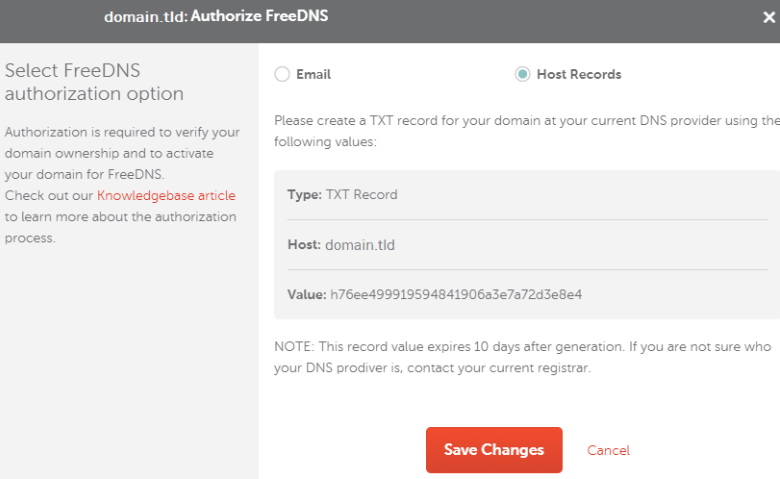The height and width of the screenshot is (479, 780).
Task: Select the Host Records radio button
Action: click(522, 74)
